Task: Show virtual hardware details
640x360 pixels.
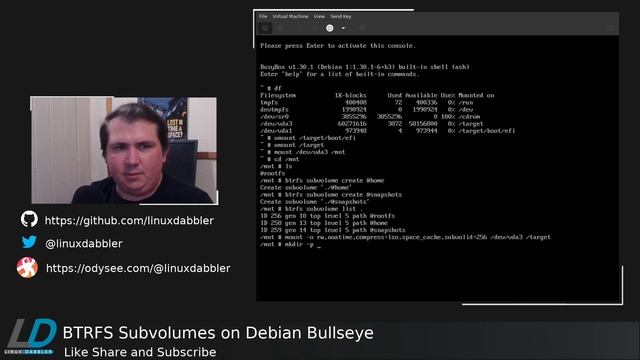Action: tap(280, 28)
